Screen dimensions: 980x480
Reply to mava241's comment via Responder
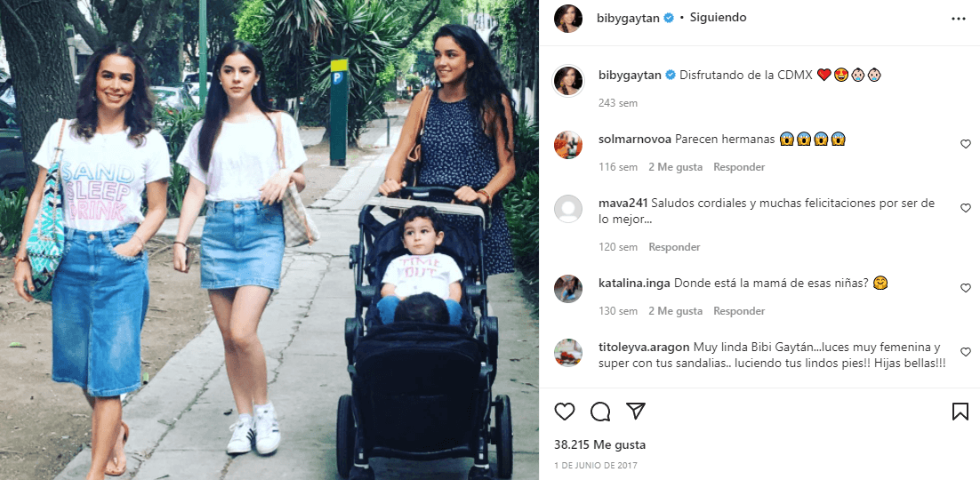pyautogui.click(x=674, y=247)
